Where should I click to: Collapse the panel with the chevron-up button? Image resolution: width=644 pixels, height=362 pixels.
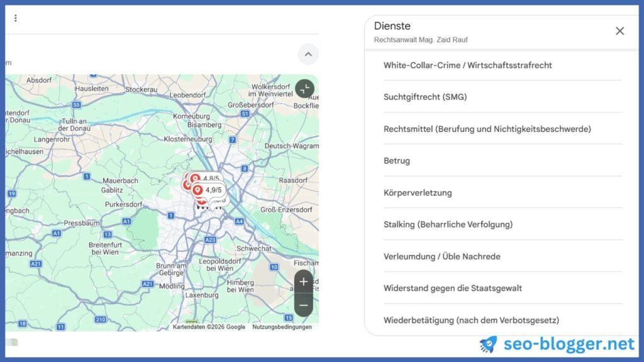pyautogui.click(x=308, y=54)
